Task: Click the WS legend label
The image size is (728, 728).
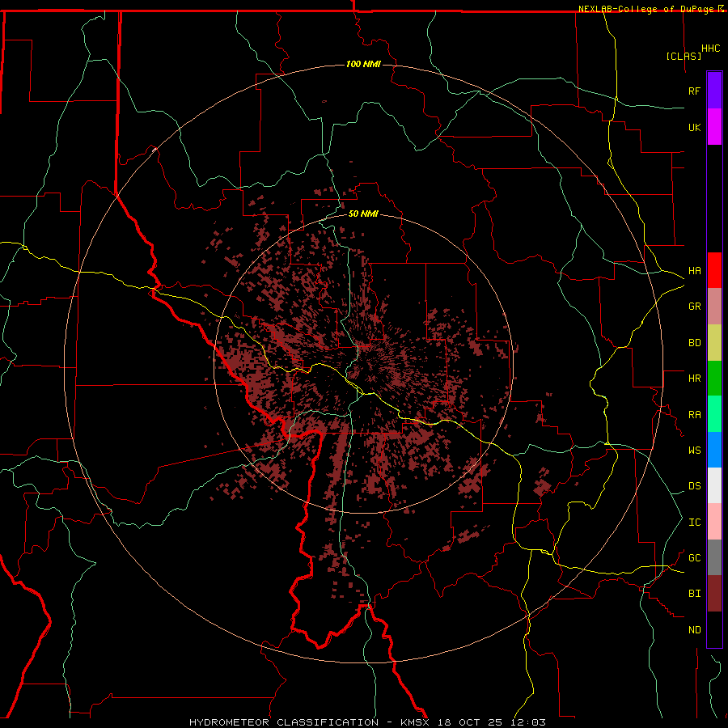Action: pos(694,451)
